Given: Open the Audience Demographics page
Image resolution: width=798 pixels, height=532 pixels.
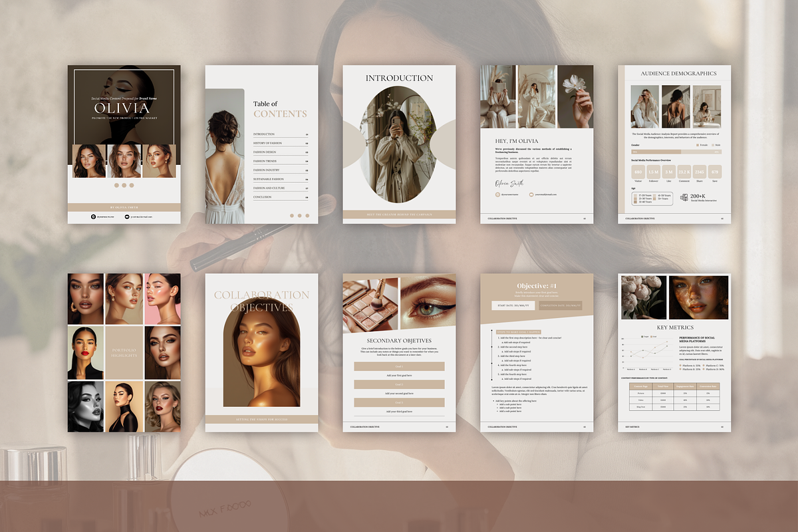Looking at the screenshot, I should 674,144.
